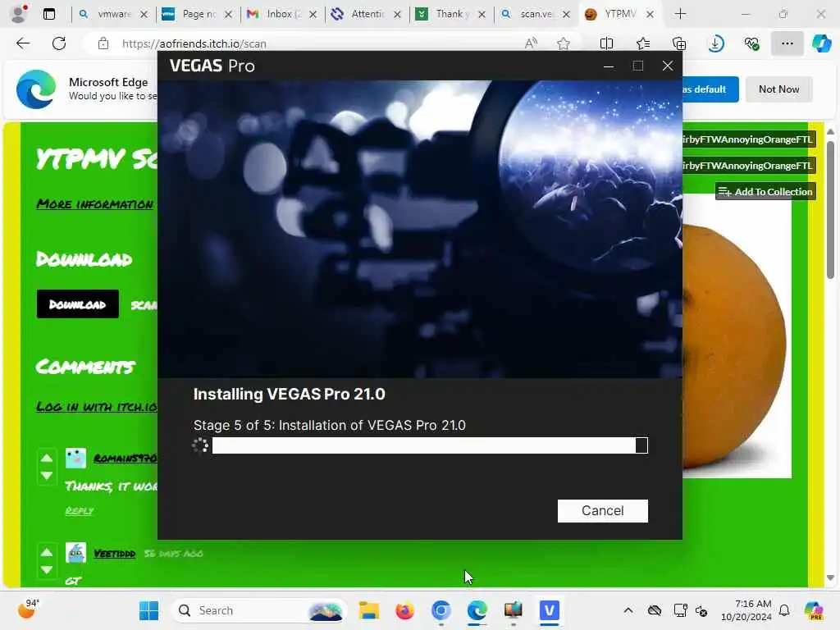This screenshot has width=840, height=630.
Task: Open a new Edge tab
Action: (x=680, y=14)
